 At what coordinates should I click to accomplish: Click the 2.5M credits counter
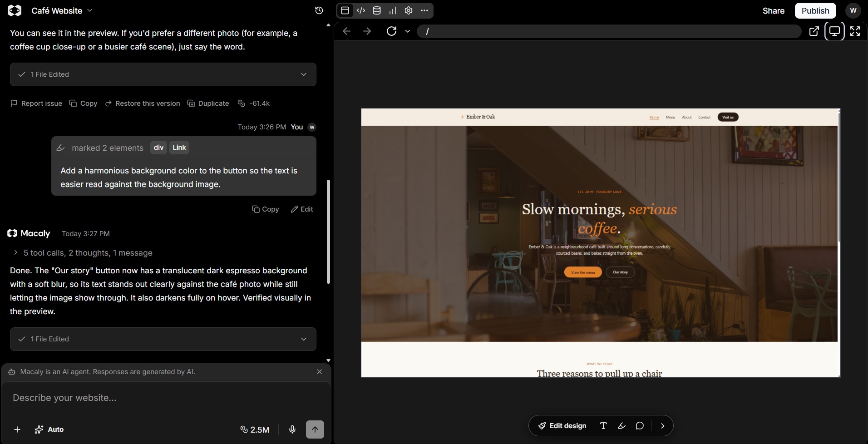coord(255,429)
